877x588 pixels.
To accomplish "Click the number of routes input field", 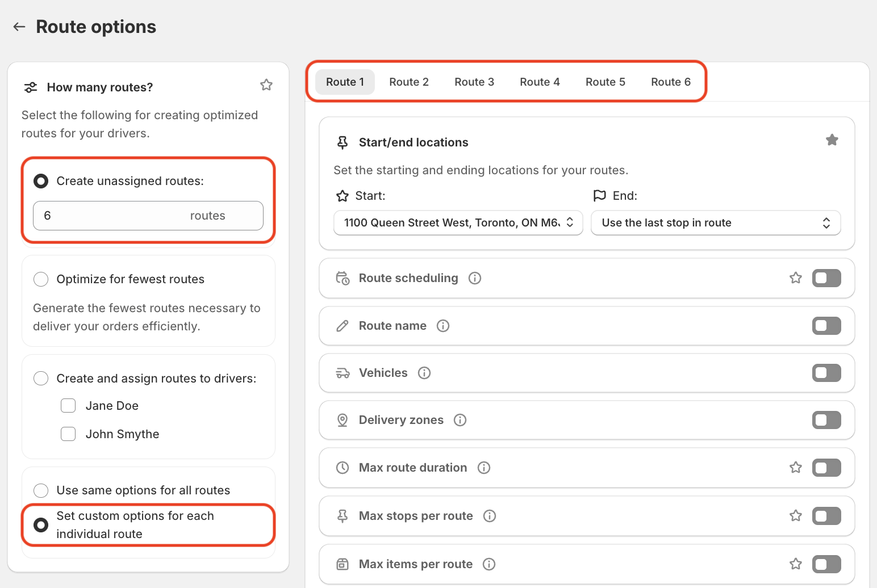I will (114, 216).
